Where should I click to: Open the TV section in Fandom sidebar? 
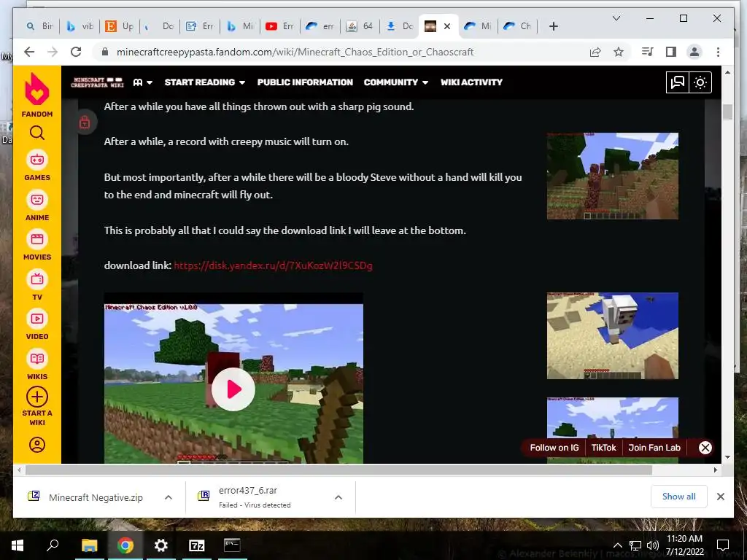pos(36,285)
